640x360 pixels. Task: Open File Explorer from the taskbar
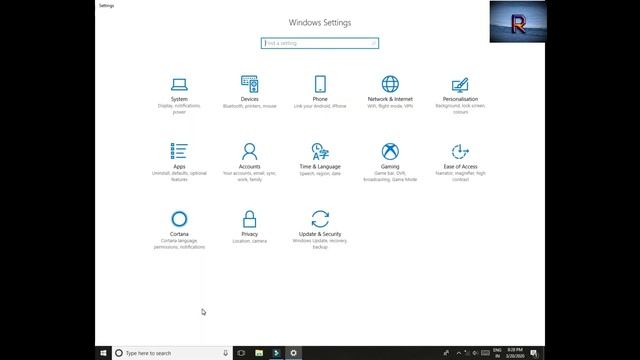pos(259,353)
